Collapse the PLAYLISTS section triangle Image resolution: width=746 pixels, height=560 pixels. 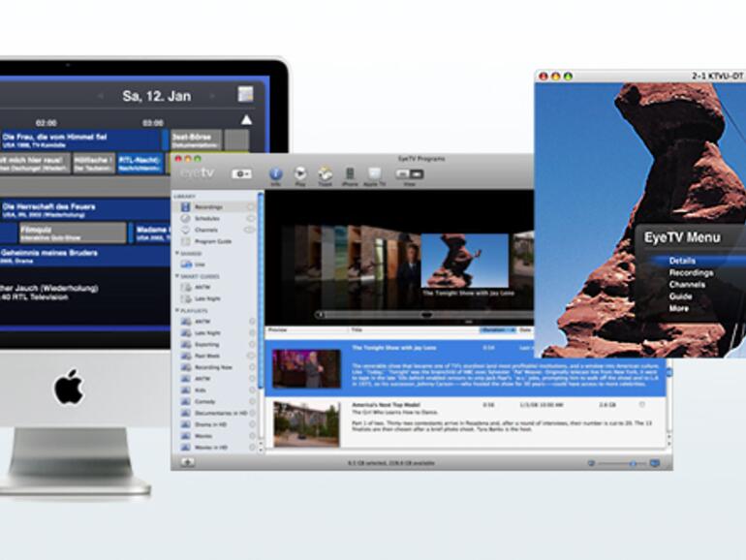[x=177, y=310]
